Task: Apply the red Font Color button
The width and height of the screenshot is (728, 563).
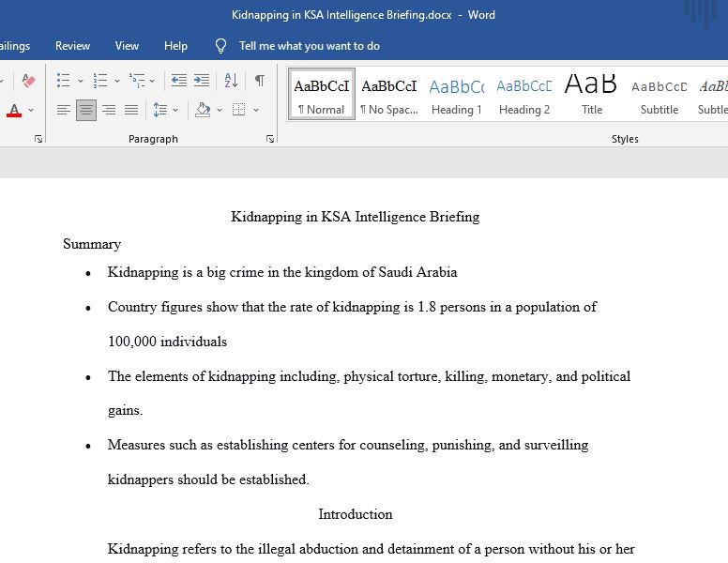Action: (x=14, y=111)
